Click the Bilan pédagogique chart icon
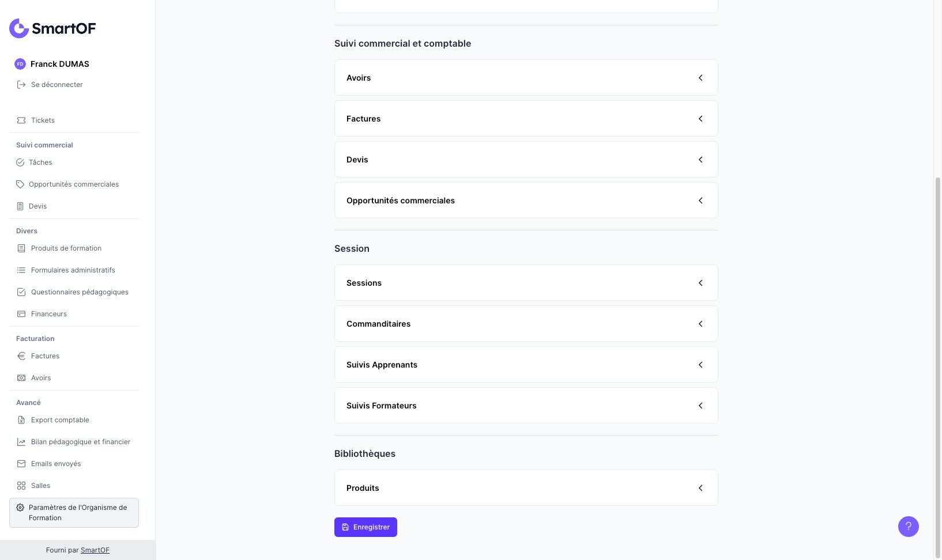Screen dimensions: 942x560 (21, 442)
